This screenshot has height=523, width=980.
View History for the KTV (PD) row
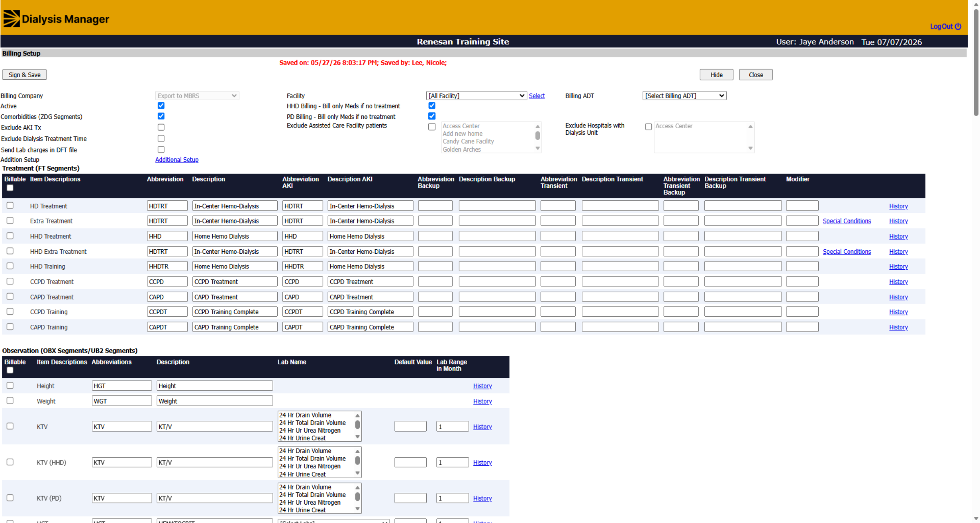coord(482,498)
